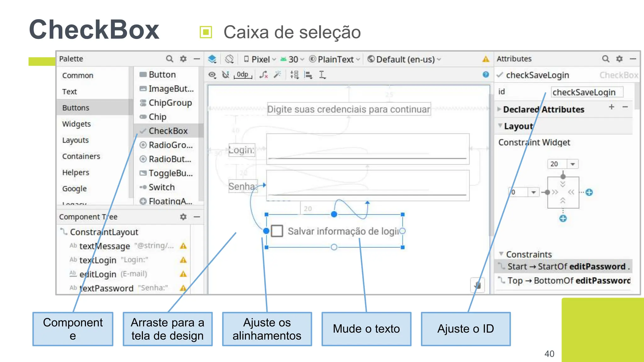This screenshot has width=644, height=362.
Task: Open align tool icon
Action: click(x=308, y=75)
